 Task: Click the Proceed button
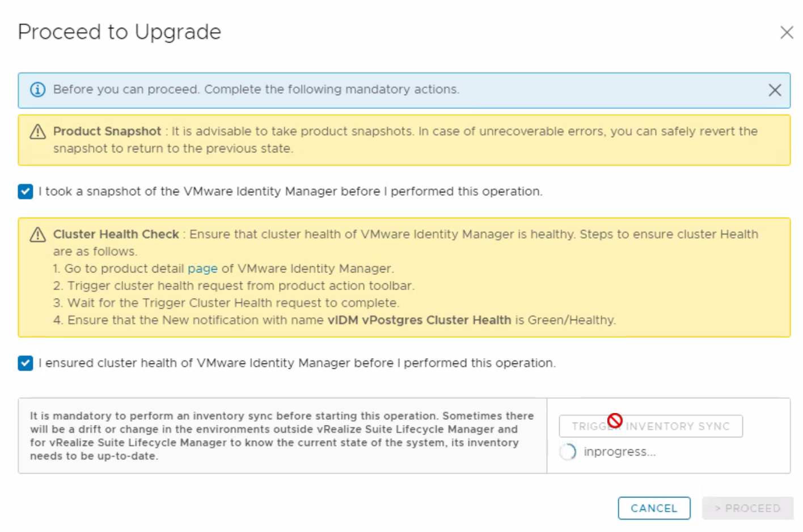click(x=747, y=508)
